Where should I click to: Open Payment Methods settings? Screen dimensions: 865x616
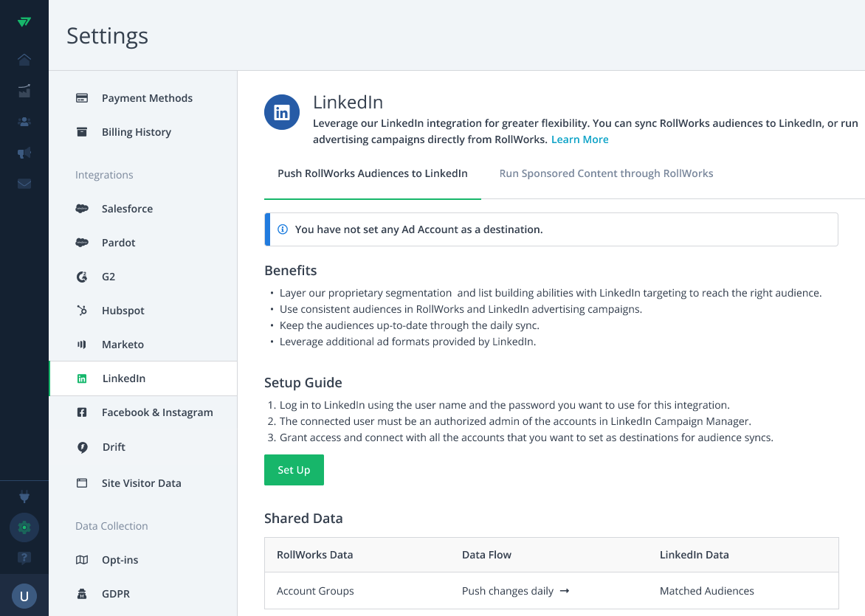[x=143, y=98]
